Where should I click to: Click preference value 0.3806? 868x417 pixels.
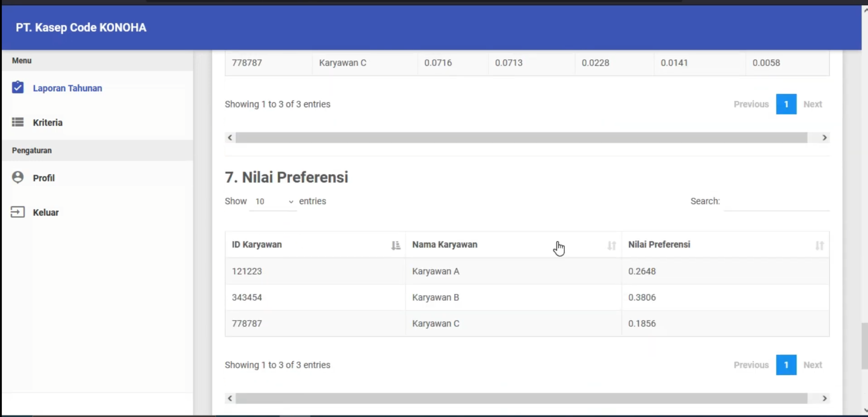point(642,297)
